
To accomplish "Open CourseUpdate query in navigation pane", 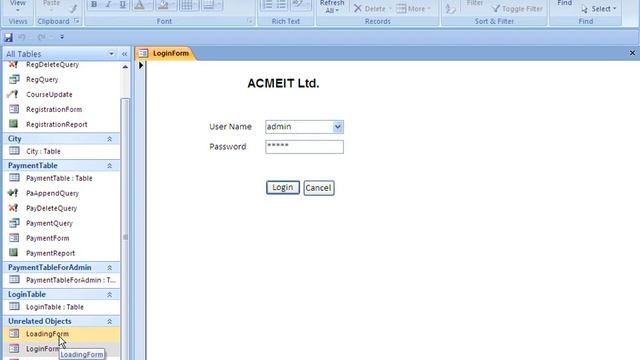I will tap(49, 94).
